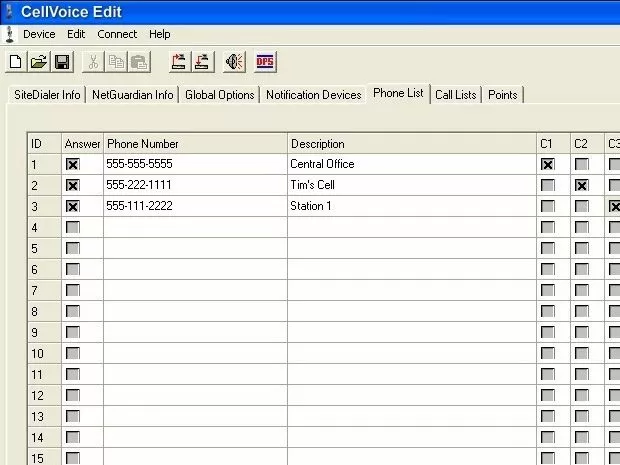The image size is (620, 465).
Task: Uncheck the Answer box for Central Office
Action: pyautogui.click(x=72, y=164)
